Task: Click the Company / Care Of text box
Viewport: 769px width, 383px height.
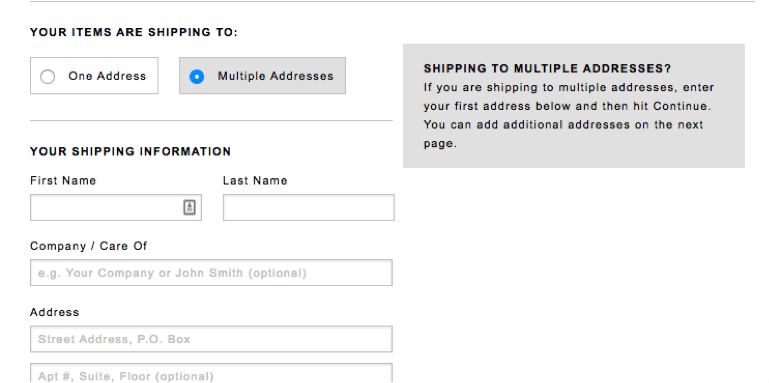Action: pos(211,273)
